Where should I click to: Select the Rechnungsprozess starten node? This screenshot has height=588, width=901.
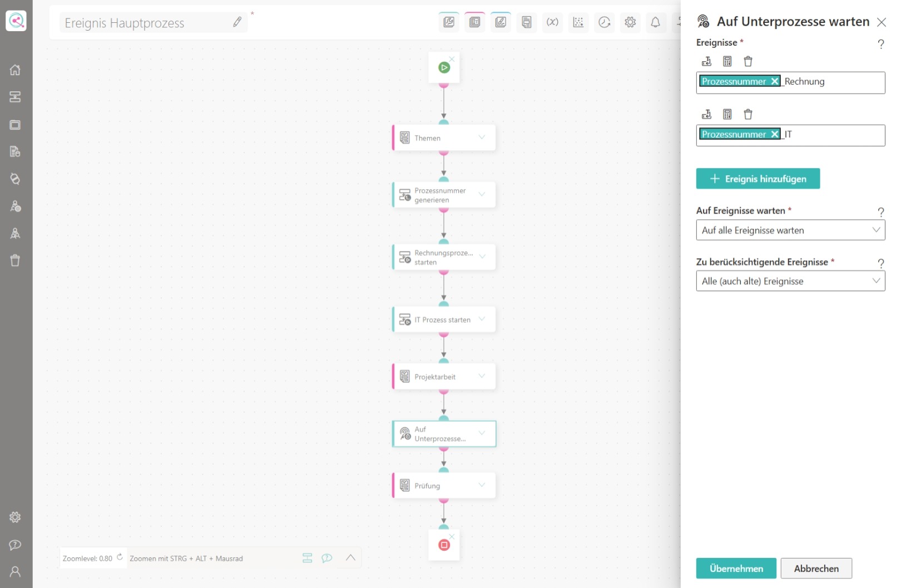[444, 257]
